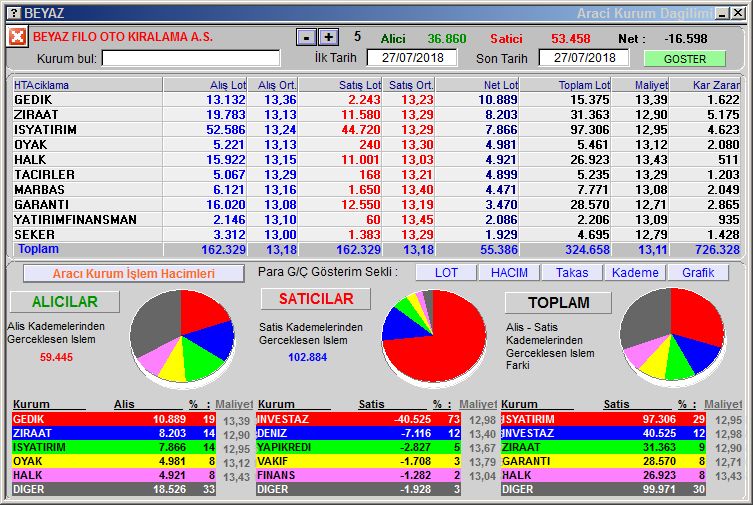This screenshot has width=753, height=505.
Task: Click blue INVESTAZ row with 40.525
Action: [x=603, y=433]
